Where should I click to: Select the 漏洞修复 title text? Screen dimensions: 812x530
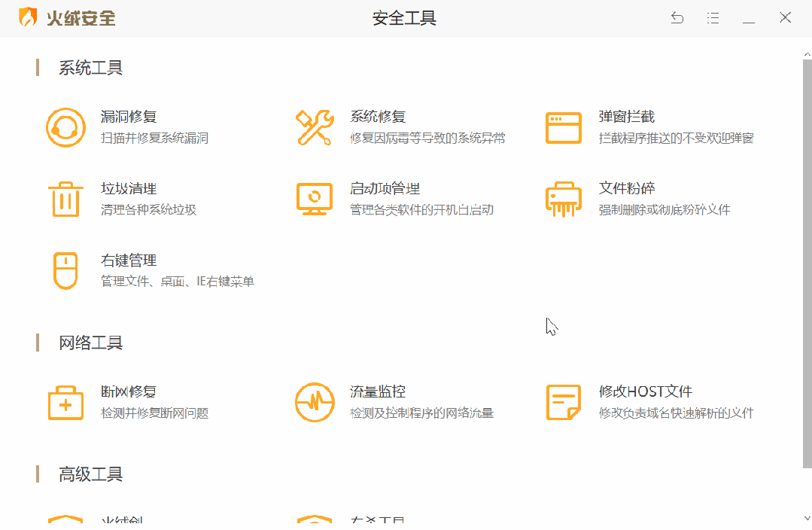tap(129, 117)
